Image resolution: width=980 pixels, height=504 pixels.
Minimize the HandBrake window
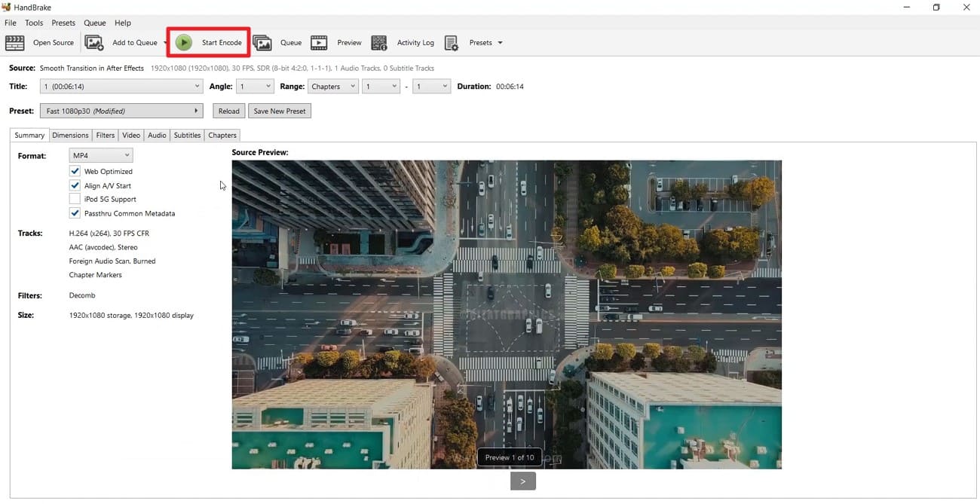tap(905, 8)
